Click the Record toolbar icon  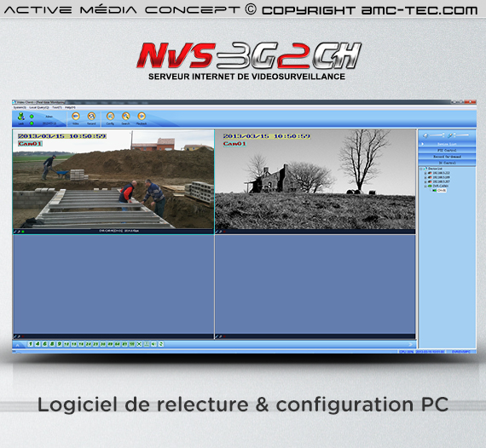tap(91, 117)
